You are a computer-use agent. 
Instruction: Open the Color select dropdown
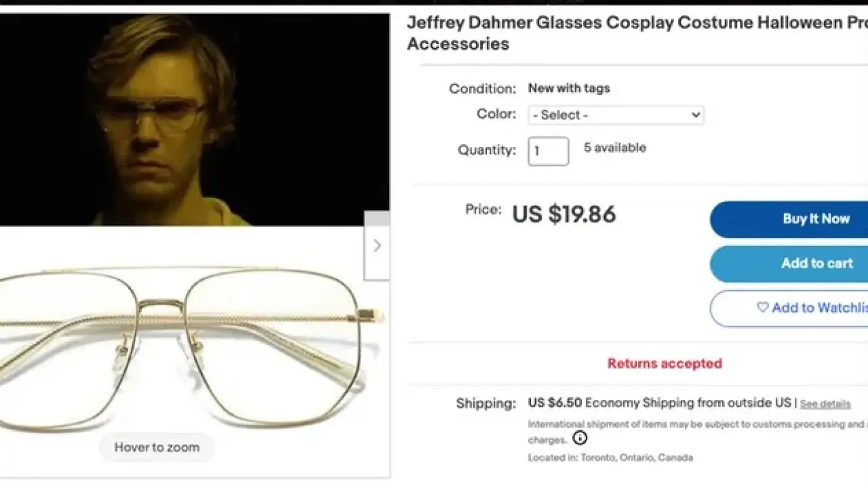[616, 115]
